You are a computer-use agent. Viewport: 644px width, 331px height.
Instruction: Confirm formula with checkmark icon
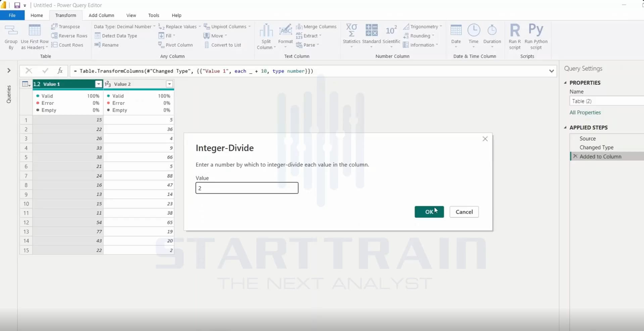pyautogui.click(x=45, y=71)
